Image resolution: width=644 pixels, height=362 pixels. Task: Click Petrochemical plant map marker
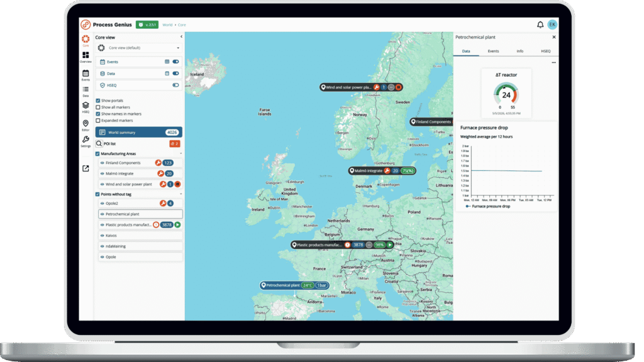(x=294, y=285)
